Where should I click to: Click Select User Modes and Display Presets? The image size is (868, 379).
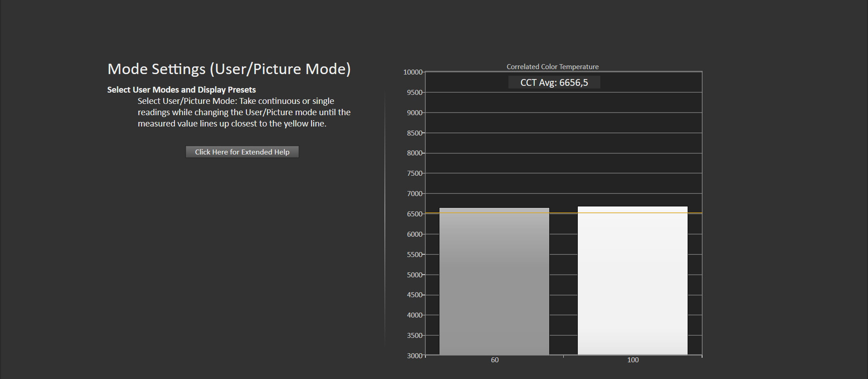[x=181, y=90]
